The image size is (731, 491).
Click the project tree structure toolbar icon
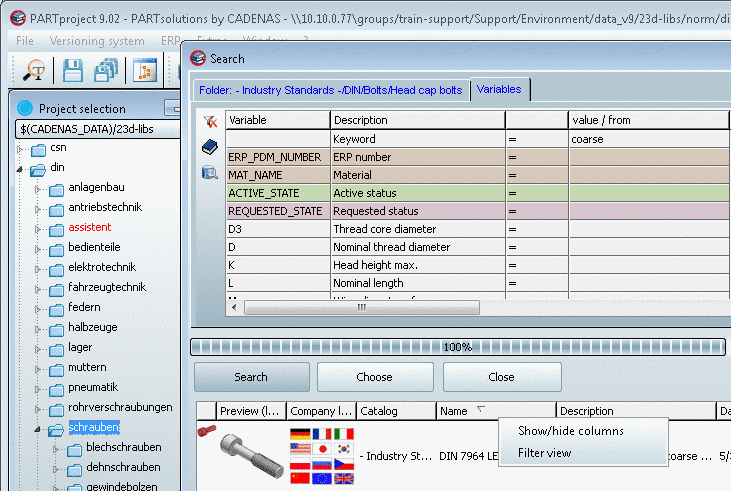(145, 71)
